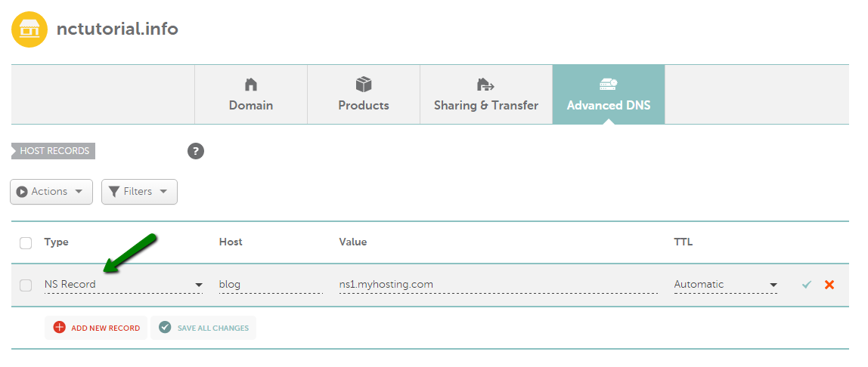
Task: Click the TTL column header
Action: [683, 242]
